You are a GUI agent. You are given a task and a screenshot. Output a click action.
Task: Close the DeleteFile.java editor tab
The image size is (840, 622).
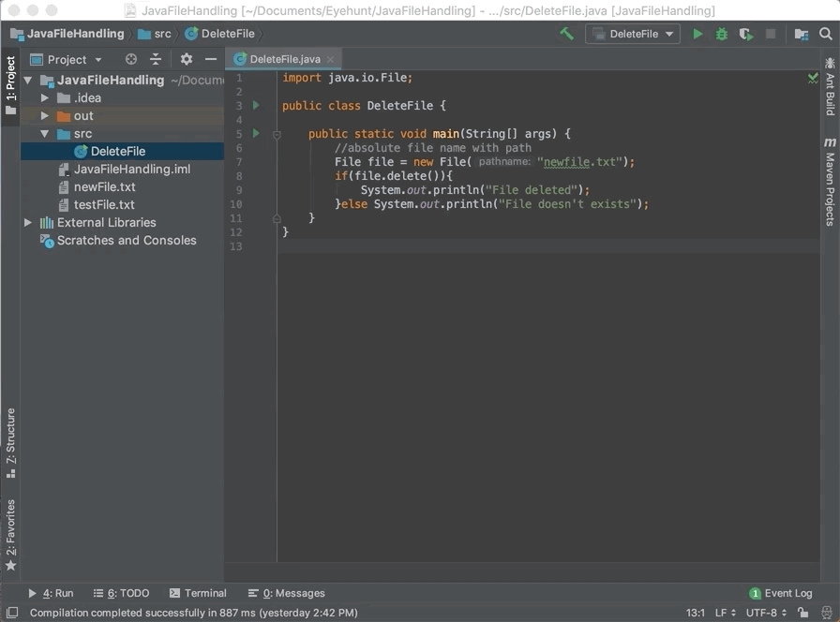click(330, 59)
